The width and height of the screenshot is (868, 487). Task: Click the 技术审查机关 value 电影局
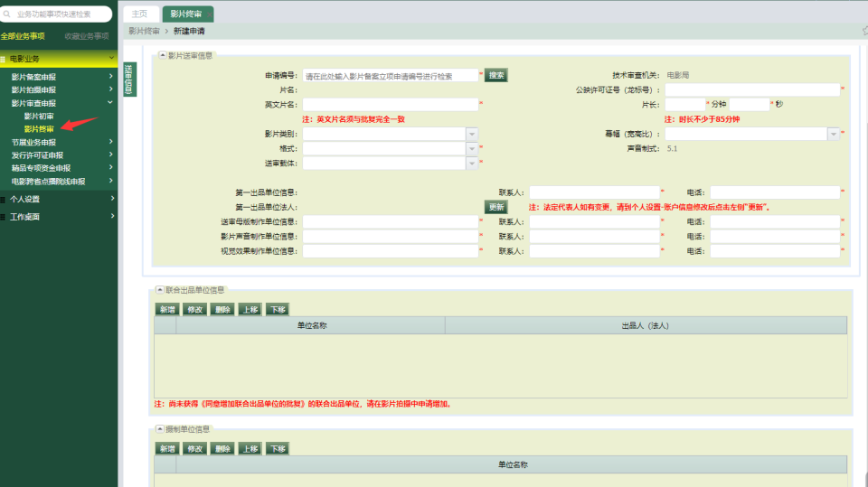pyautogui.click(x=677, y=75)
